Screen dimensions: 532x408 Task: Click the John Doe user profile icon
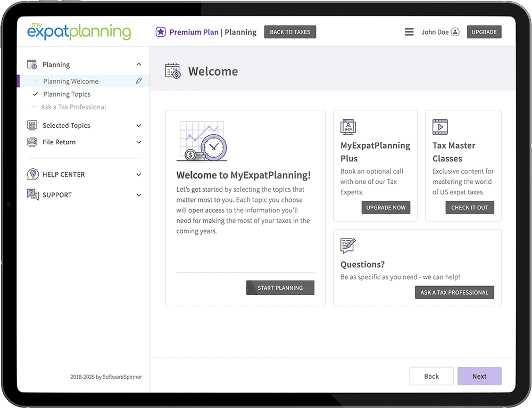click(455, 32)
